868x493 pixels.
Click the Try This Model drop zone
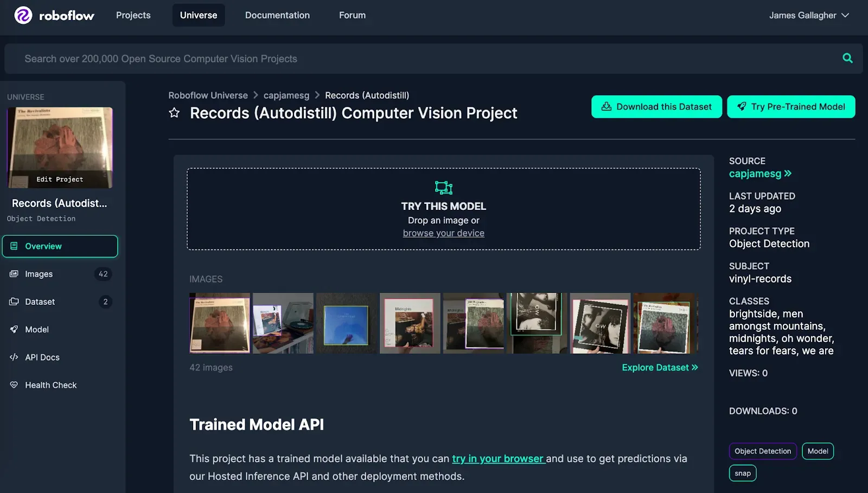[x=444, y=209]
